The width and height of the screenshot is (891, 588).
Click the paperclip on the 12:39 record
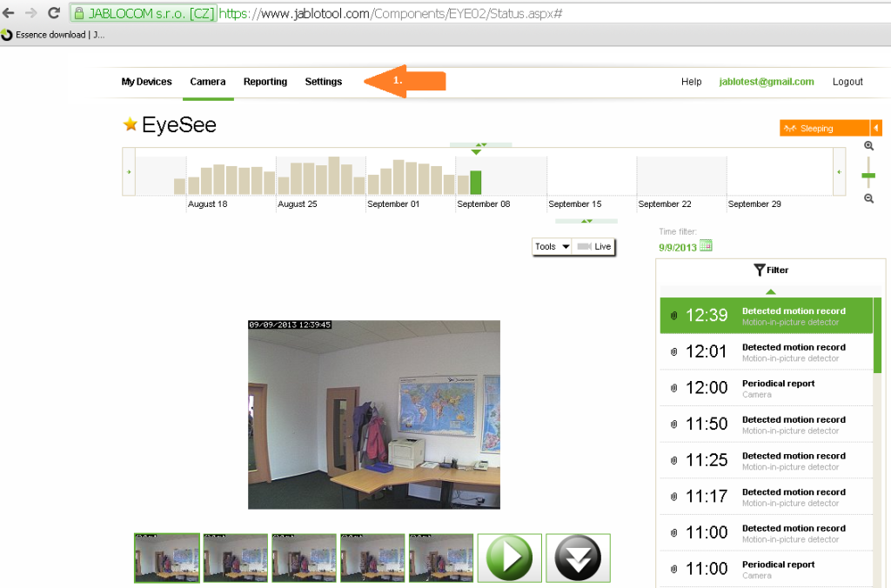tap(673, 315)
